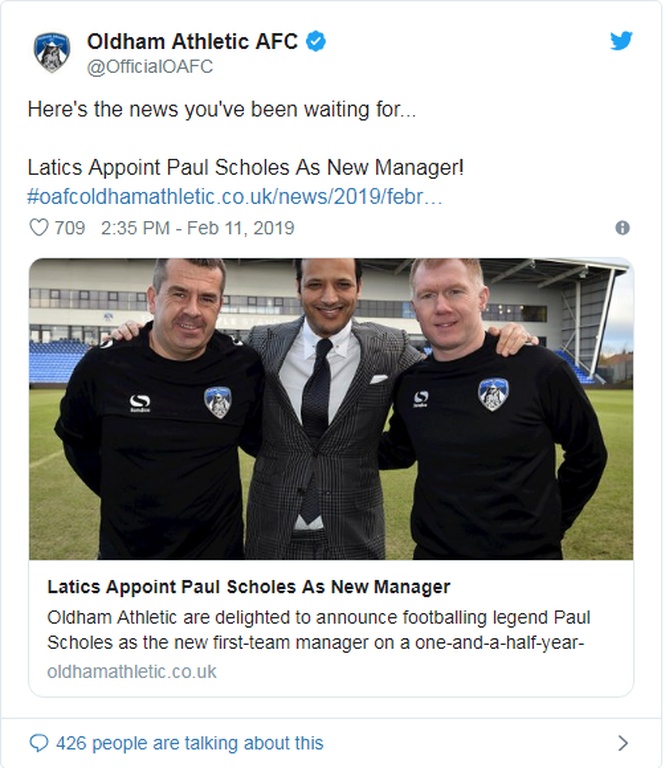Click the 709 likes count
The height and width of the screenshot is (768, 665).
pos(70,228)
